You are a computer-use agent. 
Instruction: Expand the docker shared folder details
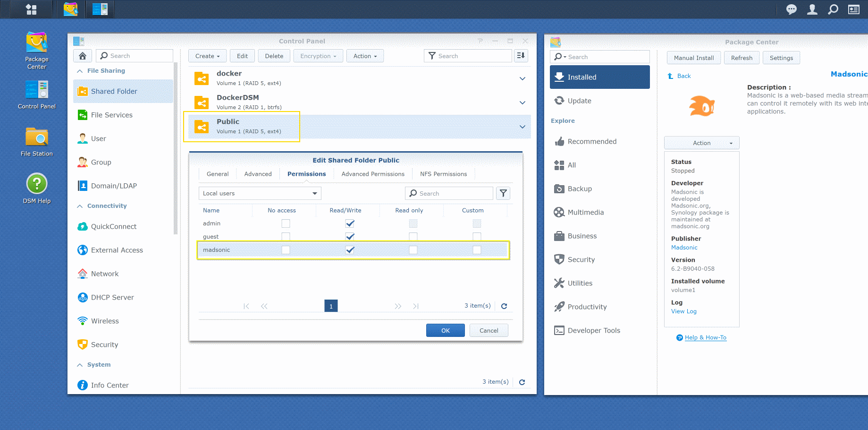[x=522, y=78]
